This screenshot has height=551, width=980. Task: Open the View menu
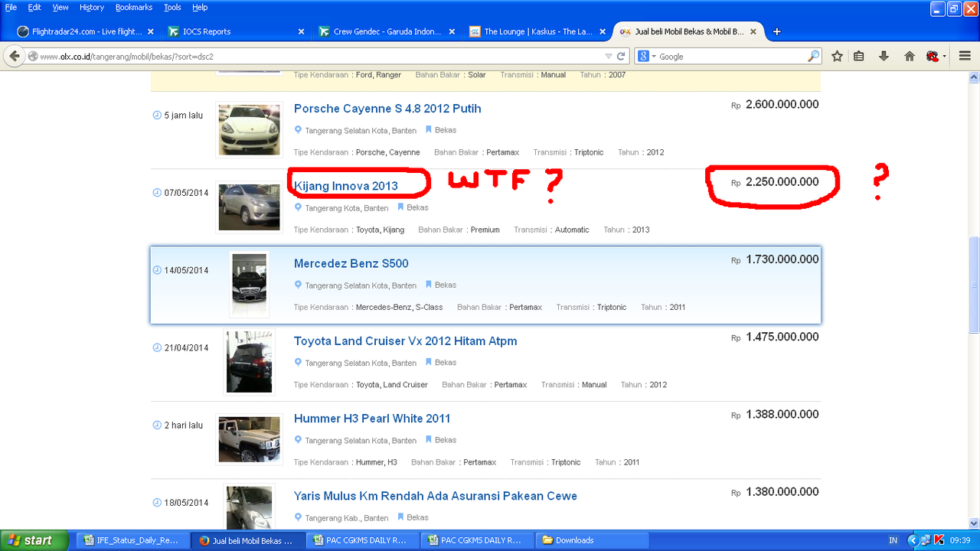coord(60,7)
